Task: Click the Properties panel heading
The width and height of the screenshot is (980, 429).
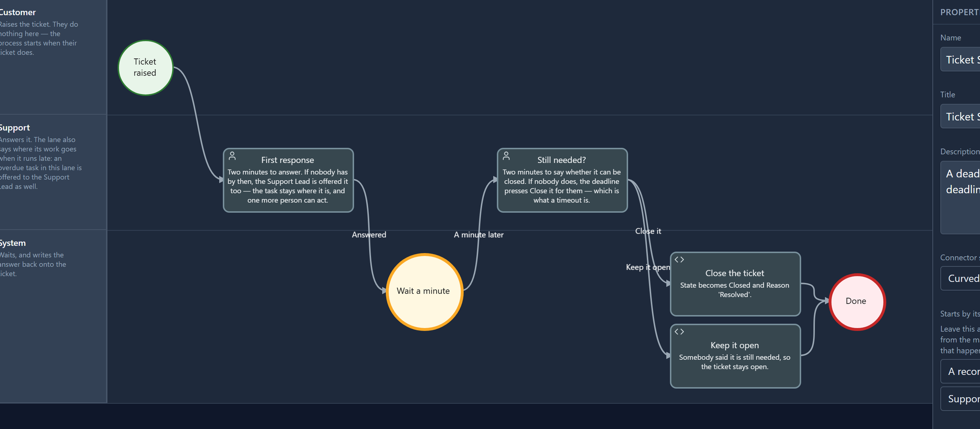Action: tap(960, 12)
